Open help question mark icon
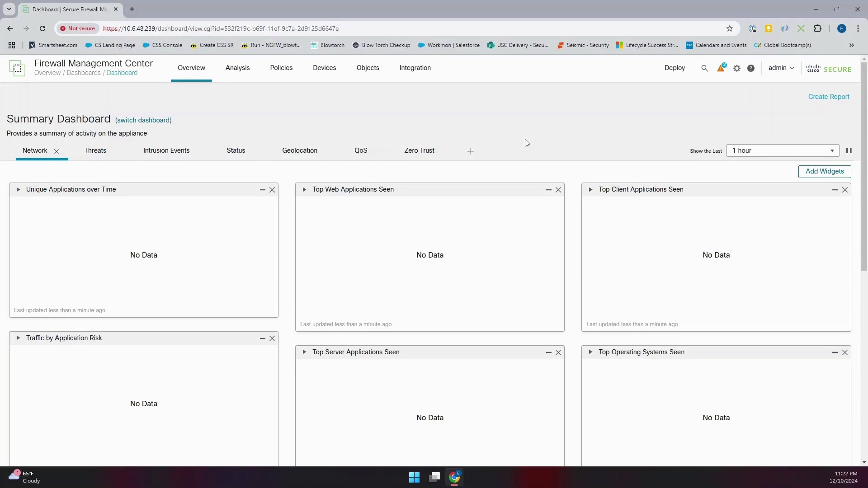 click(751, 68)
